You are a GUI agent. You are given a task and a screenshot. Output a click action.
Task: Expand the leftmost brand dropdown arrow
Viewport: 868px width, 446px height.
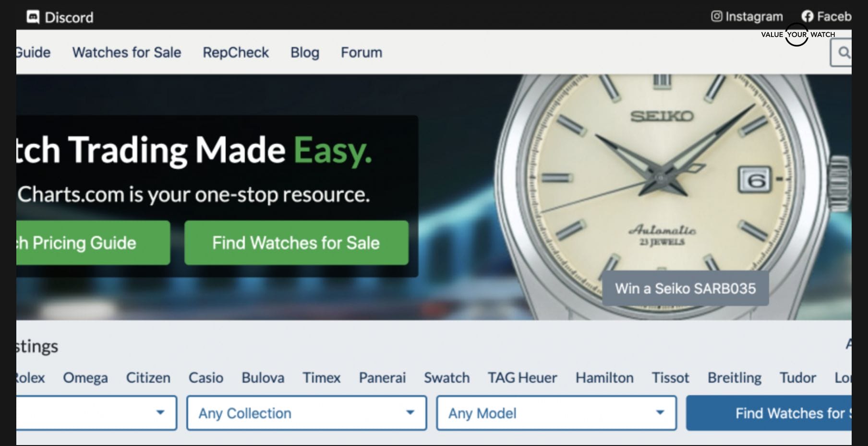click(160, 412)
